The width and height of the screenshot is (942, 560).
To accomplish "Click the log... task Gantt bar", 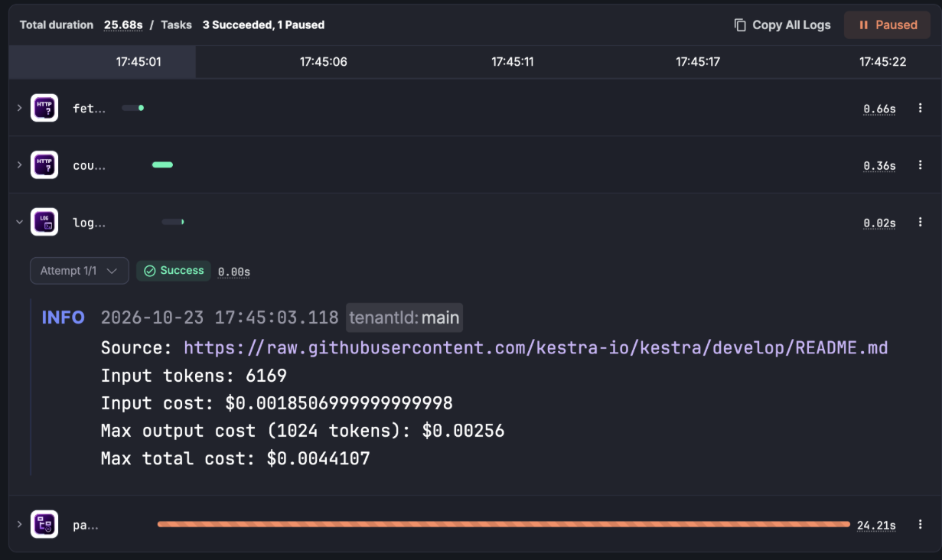I will (173, 222).
